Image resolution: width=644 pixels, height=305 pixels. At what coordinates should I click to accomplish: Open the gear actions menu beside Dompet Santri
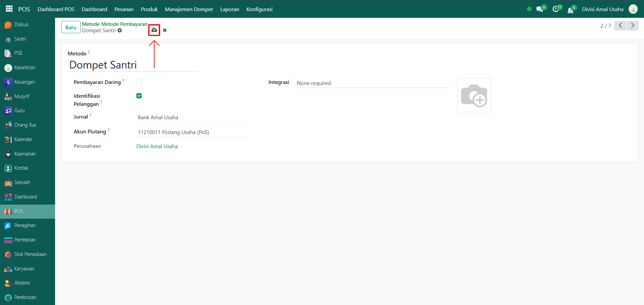tap(120, 31)
